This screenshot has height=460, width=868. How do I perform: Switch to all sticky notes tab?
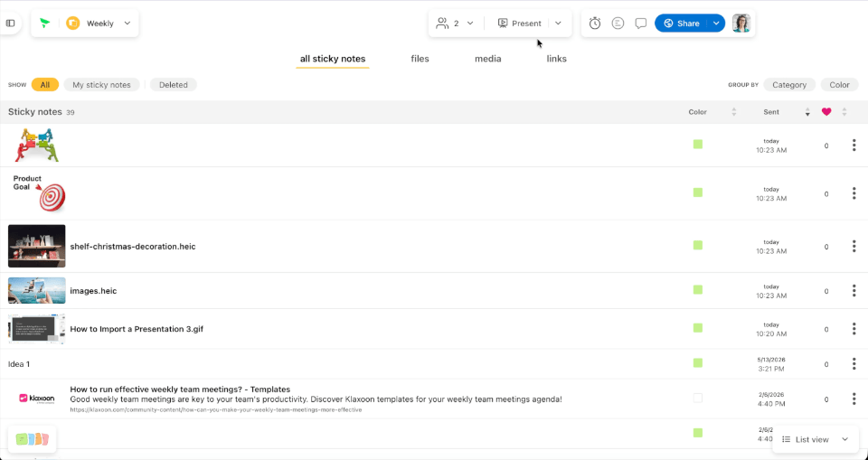(x=333, y=59)
